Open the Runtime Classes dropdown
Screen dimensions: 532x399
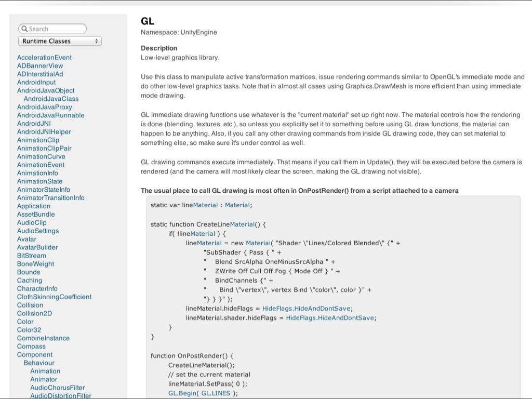pos(60,41)
